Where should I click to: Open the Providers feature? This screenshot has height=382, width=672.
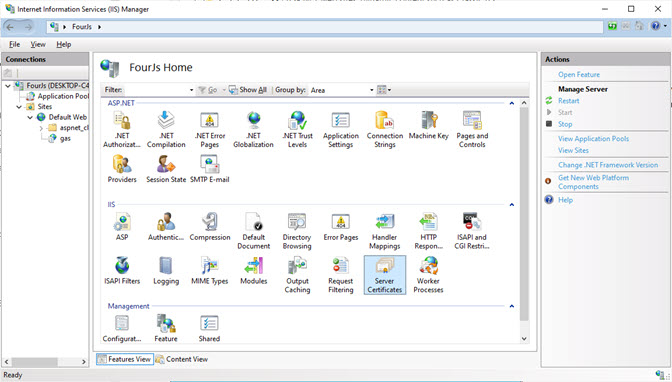click(122, 169)
